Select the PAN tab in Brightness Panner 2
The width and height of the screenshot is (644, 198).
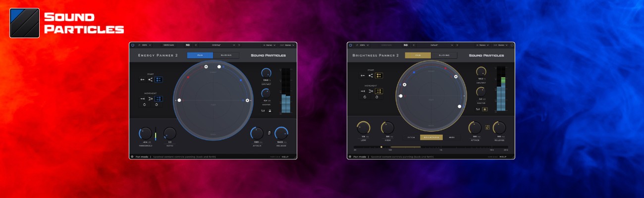(x=418, y=55)
